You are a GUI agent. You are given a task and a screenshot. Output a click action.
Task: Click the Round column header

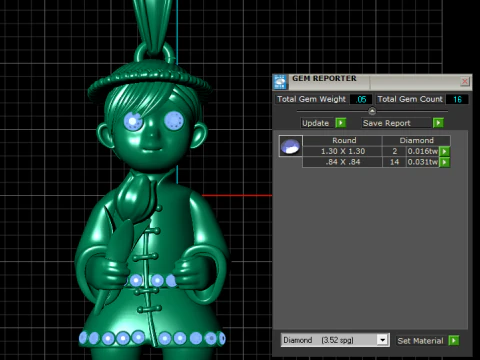point(343,140)
